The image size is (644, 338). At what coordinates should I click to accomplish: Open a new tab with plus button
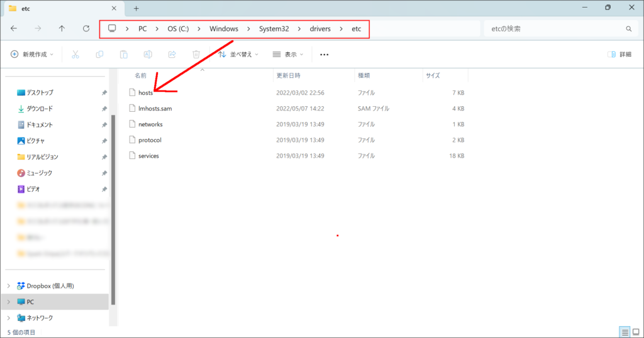coord(136,8)
